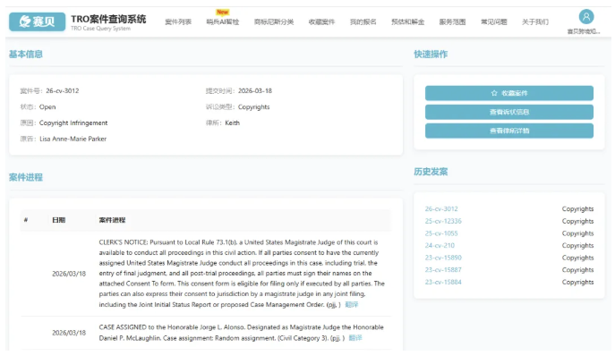Click the 查看律所详情 button
Viewport: 615px width, 364px height.
508,131
